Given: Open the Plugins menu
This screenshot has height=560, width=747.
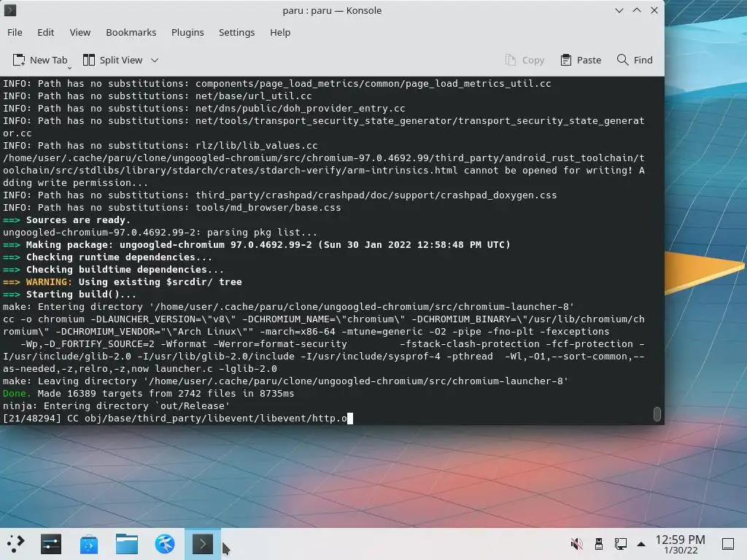Looking at the screenshot, I should tap(187, 32).
